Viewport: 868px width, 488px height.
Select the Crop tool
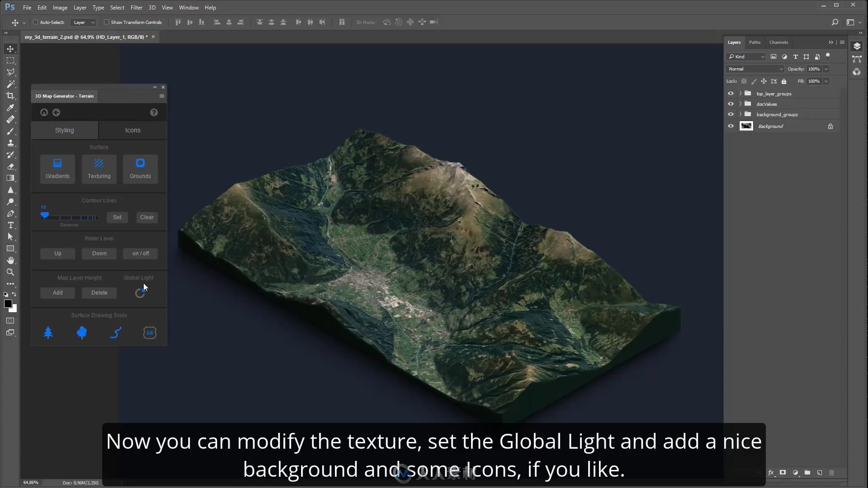pyautogui.click(x=10, y=96)
